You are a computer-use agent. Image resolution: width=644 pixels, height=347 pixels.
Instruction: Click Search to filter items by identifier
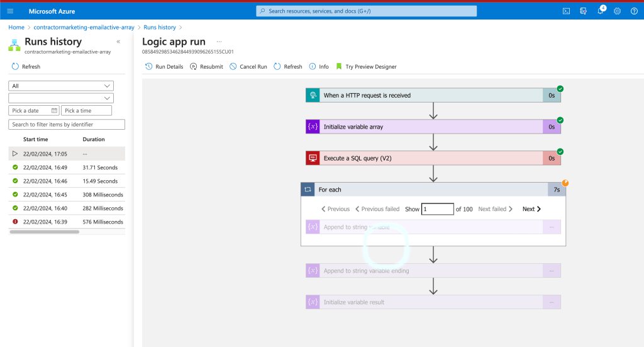pyautogui.click(x=67, y=125)
